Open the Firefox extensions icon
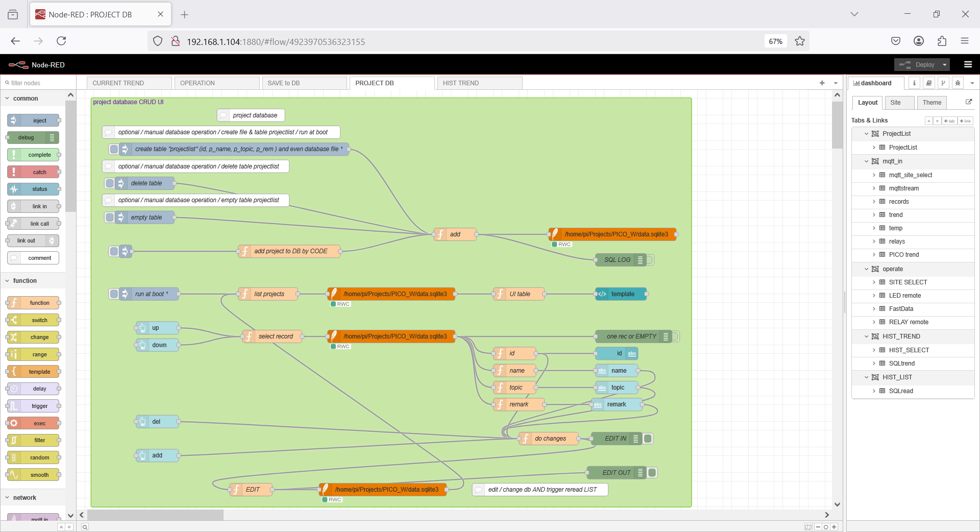The image size is (980, 532). [x=942, y=41]
